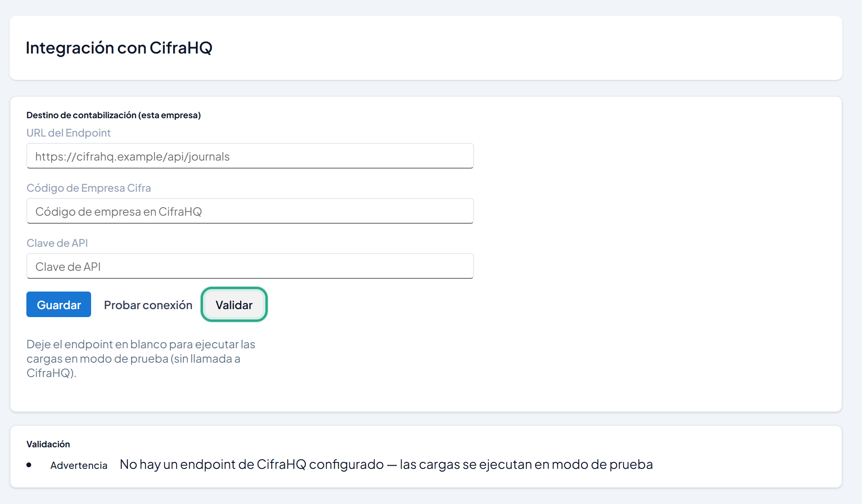868x504 pixels.
Task: Click the Guardar button
Action: pos(59,304)
